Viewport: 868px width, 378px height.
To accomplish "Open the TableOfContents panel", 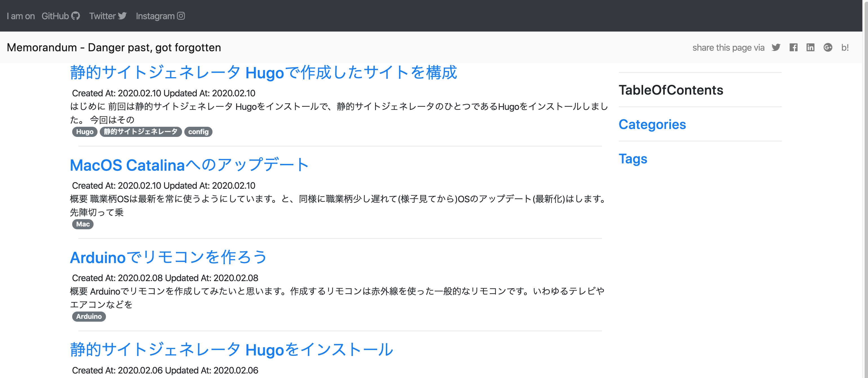I will [671, 90].
